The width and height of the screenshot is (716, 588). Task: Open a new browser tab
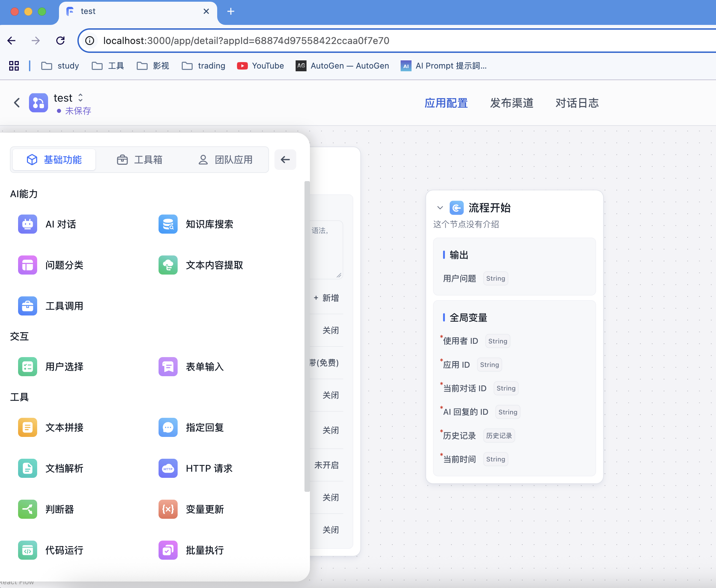tap(231, 11)
